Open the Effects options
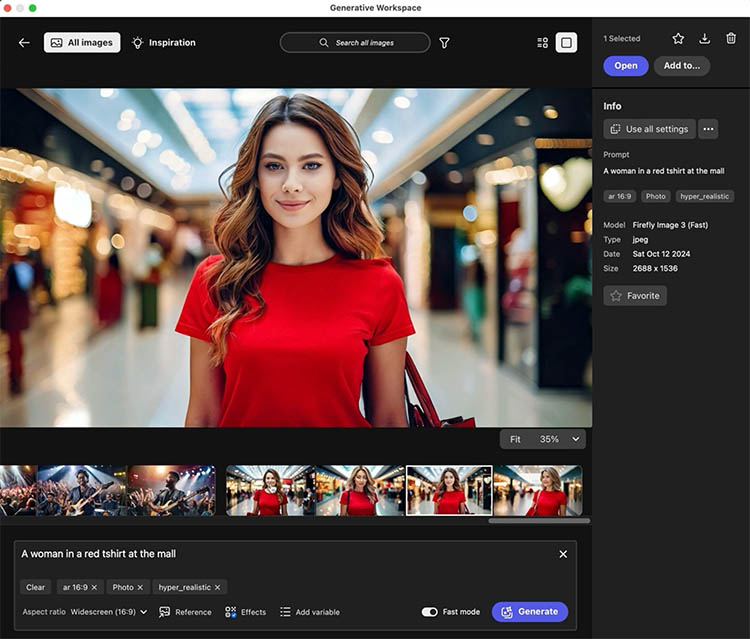This screenshot has height=639, width=750. click(x=245, y=612)
